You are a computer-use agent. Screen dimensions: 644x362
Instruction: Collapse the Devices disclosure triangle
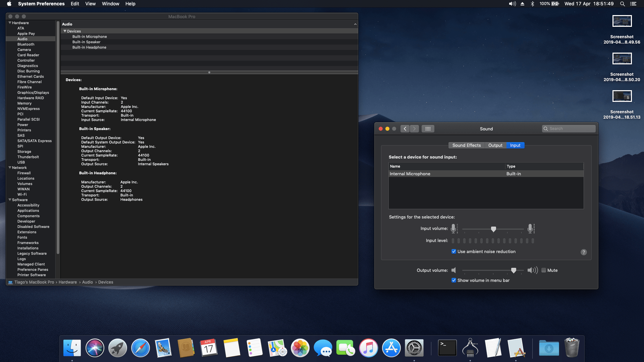click(65, 31)
